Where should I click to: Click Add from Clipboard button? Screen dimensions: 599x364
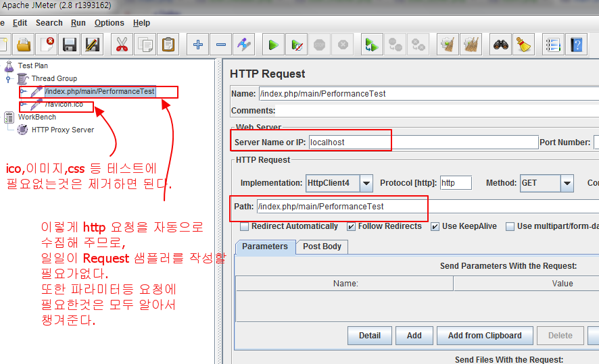click(x=485, y=336)
